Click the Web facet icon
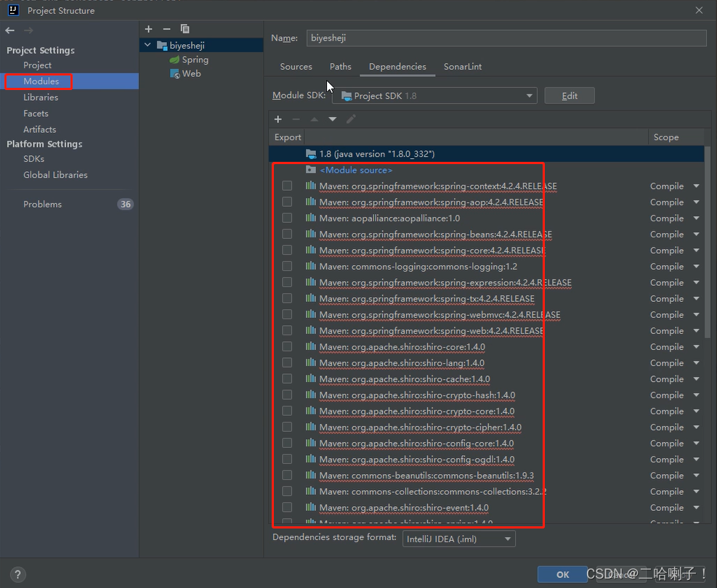717x588 pixels. coord(174,73)
